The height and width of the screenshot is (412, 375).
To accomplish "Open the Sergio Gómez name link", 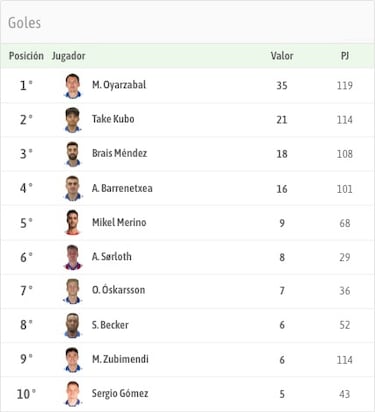I will point(120,393).
